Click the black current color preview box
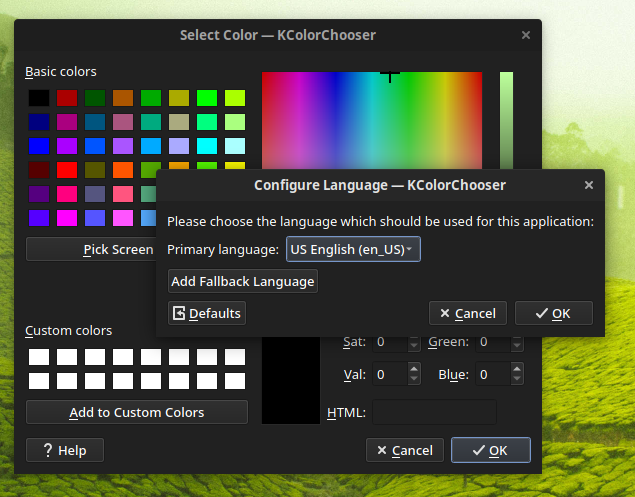Image resolution: width=635 pixels, height=497 pixels. (291, 380)
